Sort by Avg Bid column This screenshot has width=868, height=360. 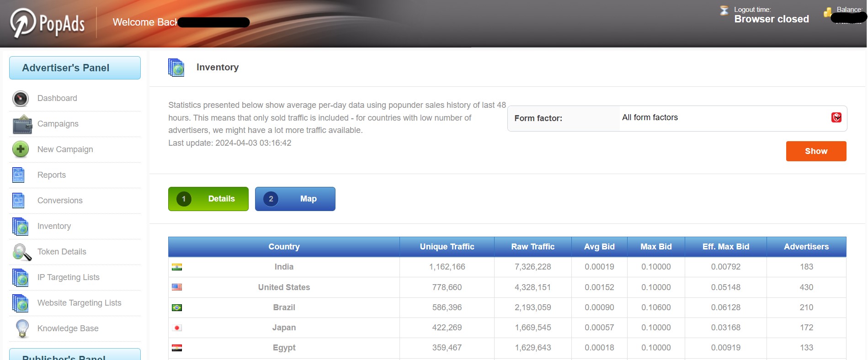[599, 247]
